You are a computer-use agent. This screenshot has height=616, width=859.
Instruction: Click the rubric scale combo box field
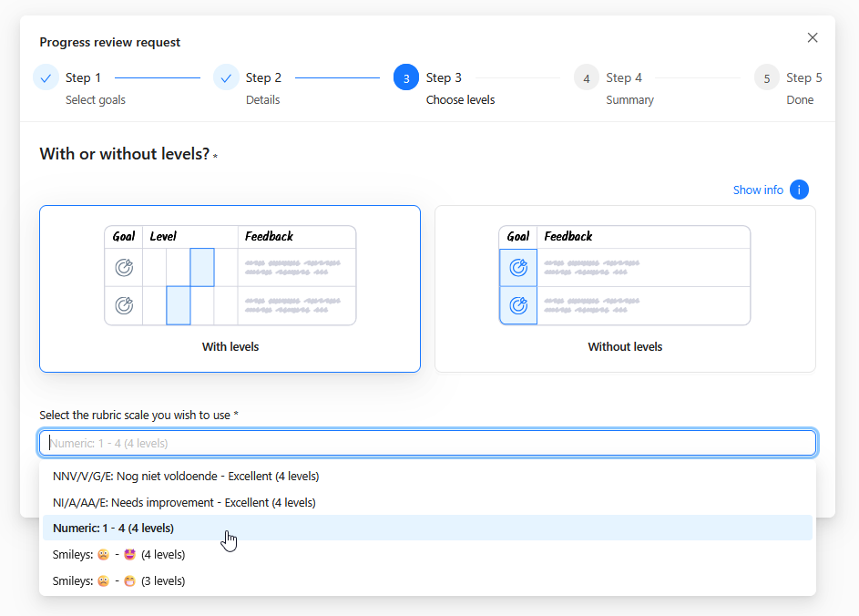pos(427,443)
